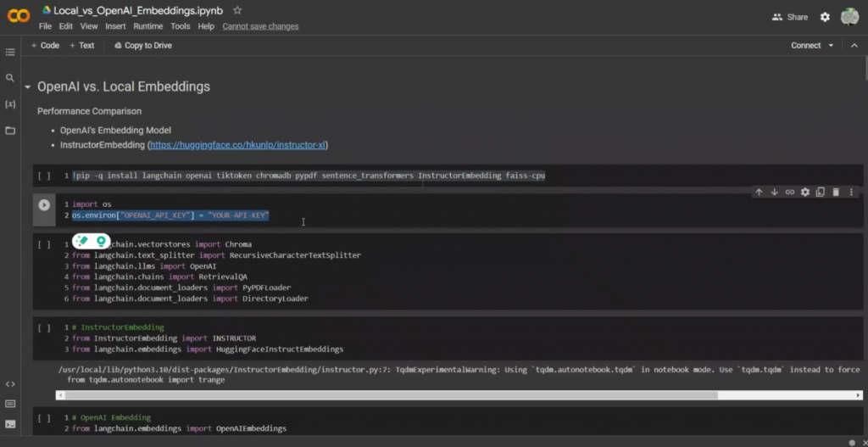
Task: Open the Runtime menu
Action: [x=147, y=26]
